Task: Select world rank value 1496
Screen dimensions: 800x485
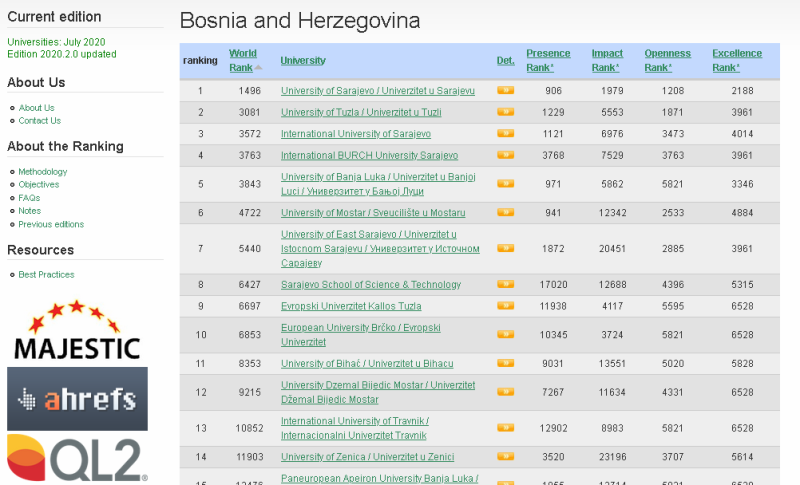Action: coord(249,91)
